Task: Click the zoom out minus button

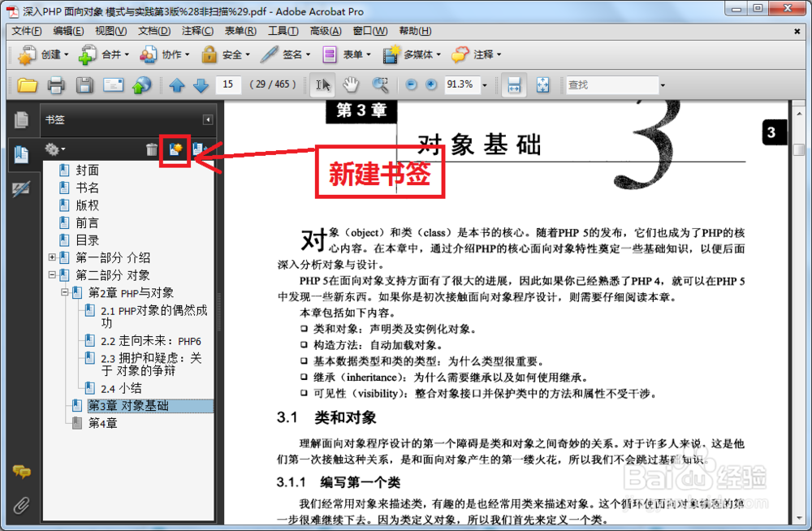Action: 412,84
